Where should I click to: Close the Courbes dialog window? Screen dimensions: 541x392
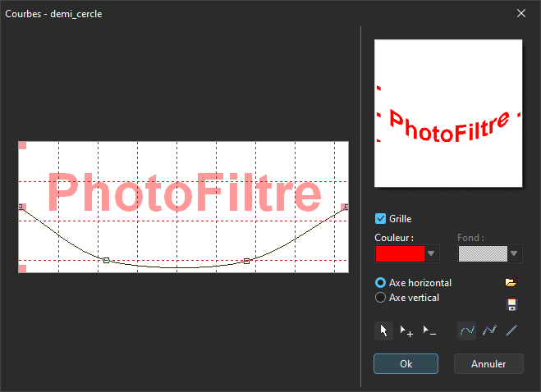[x=521, y=13]
